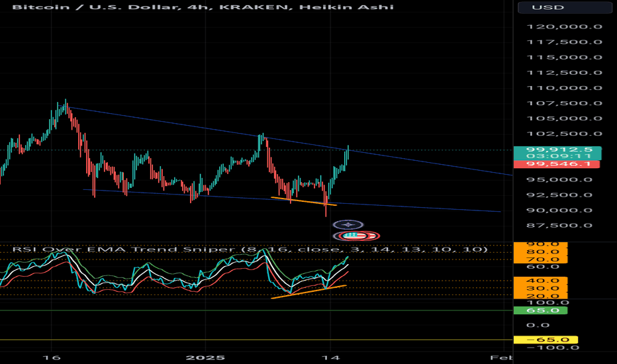Image resolution: width=617 pixels, height=364 pixels.
Task: Click the Bitcoin / U.S. Dollar chart title
Action: [x=203, y=7]
